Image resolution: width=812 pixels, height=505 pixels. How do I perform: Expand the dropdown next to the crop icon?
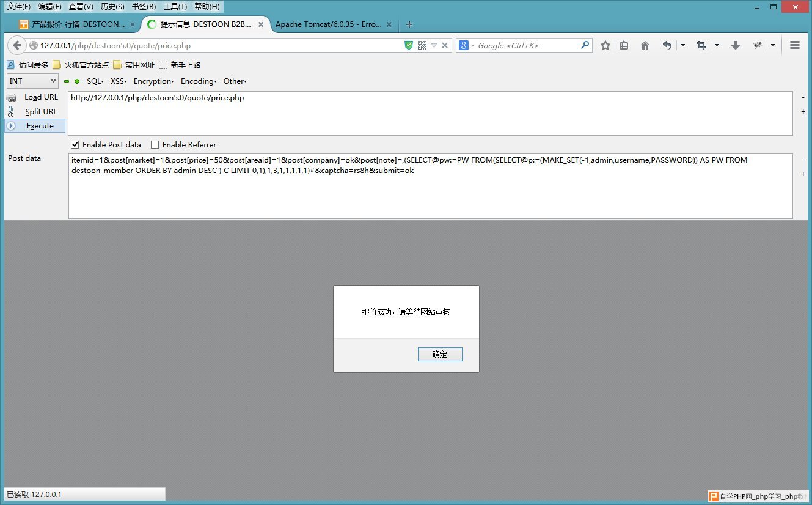coord(717,45)
